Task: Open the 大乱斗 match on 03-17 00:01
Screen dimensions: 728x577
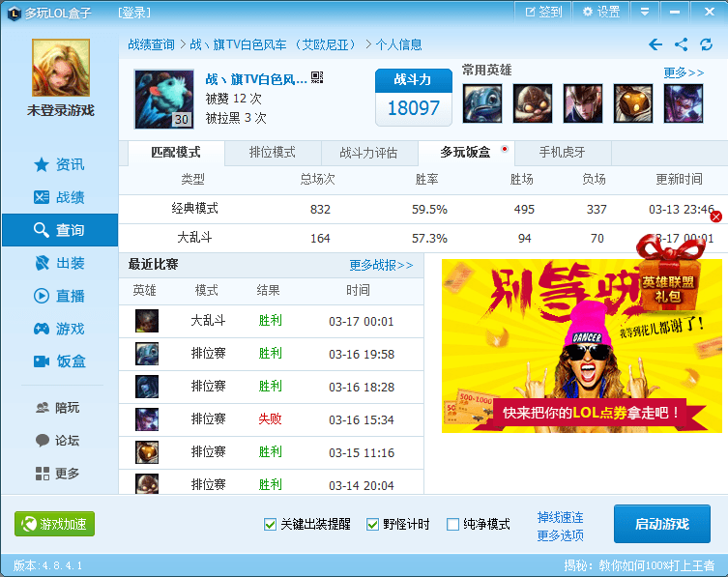Action: (x=271, y=321)
